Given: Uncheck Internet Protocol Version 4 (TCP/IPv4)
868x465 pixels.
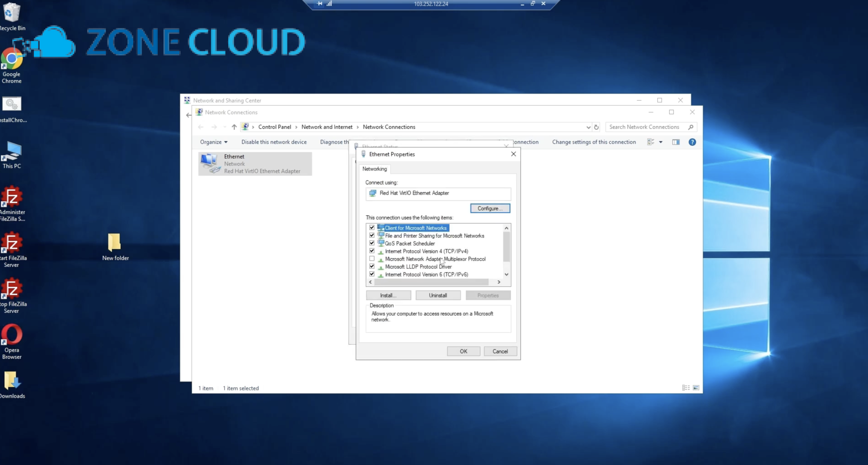Looking at the screenshot, I should 372,251.
